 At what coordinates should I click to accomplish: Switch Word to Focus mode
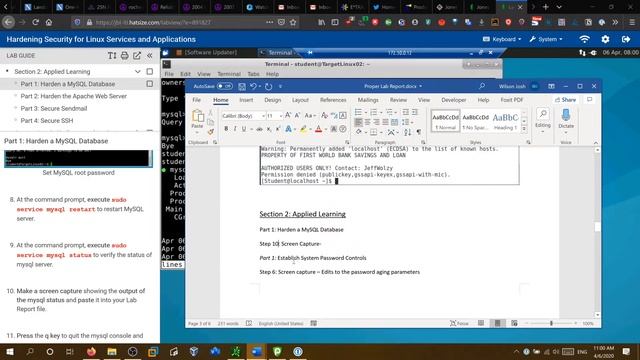pyautogui.click(x=459, y=323)
